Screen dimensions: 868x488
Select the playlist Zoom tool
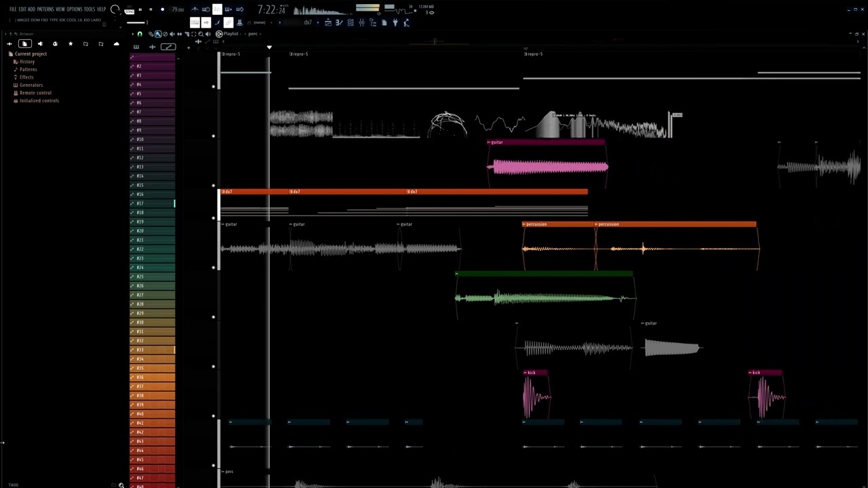201,34
